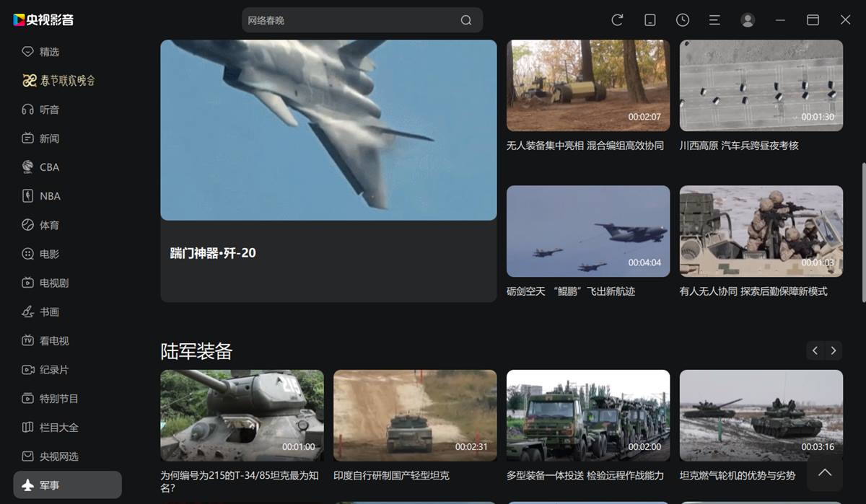Collapse page with the bottom arrow button
The width and height of the screenshot is (866, 504).
(x=825, y=472)
